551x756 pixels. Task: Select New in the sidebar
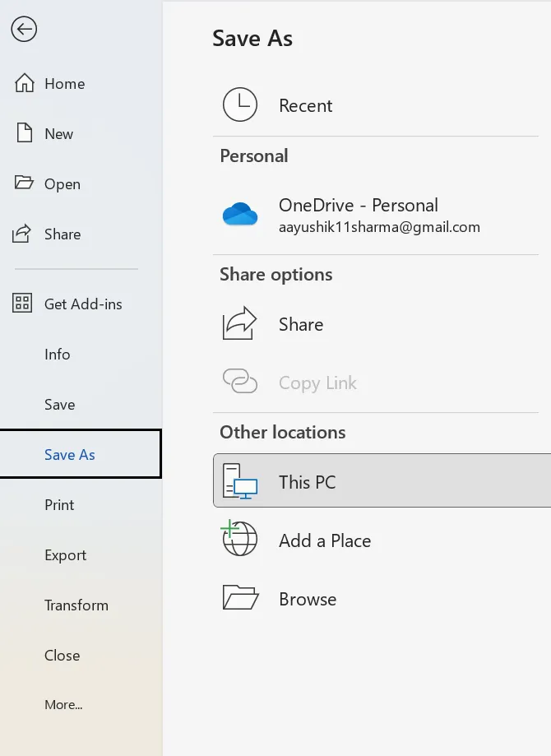click(81, 133)
